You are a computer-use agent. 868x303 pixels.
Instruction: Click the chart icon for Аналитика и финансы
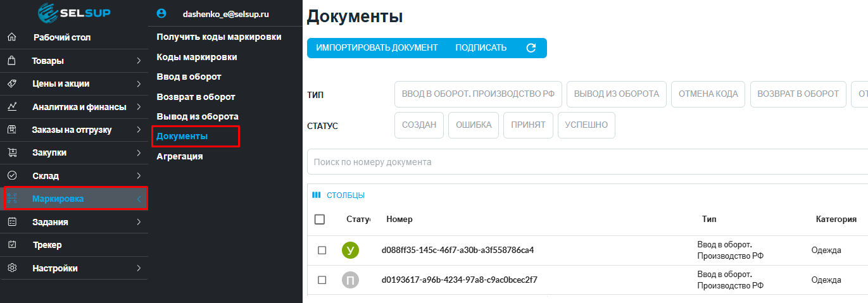[11, 107]
